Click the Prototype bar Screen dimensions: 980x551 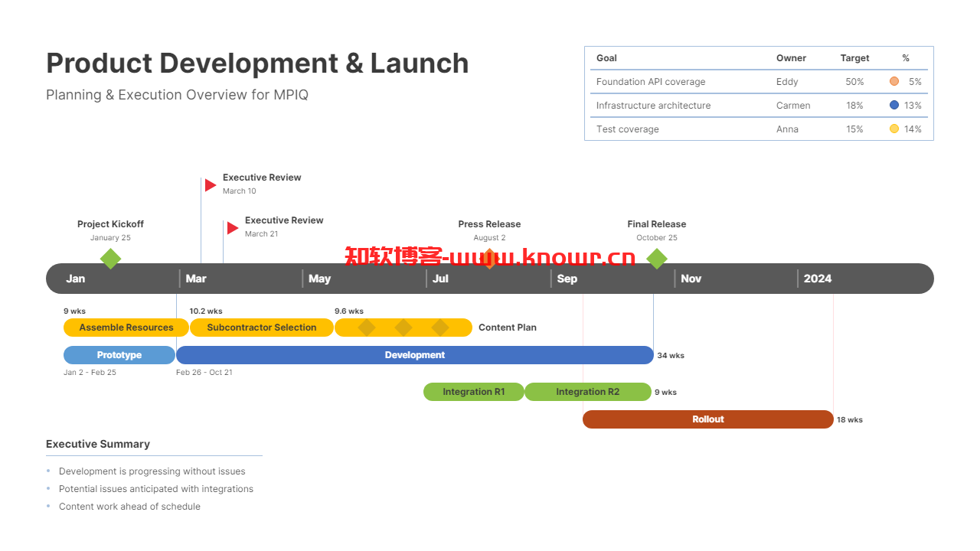click(x=119, y=355)
